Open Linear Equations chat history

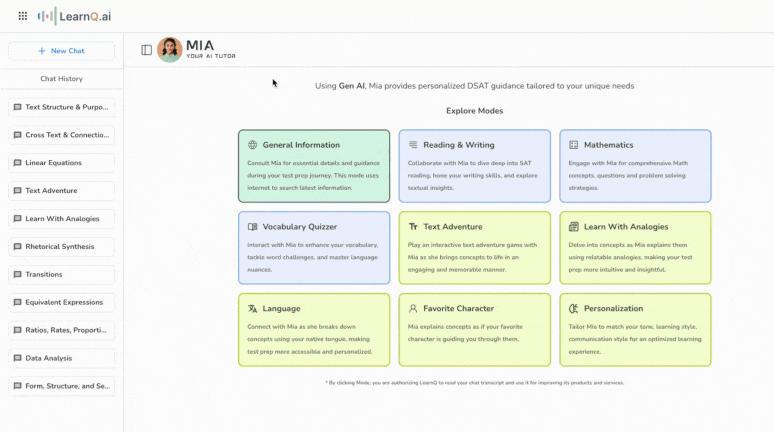61,163
